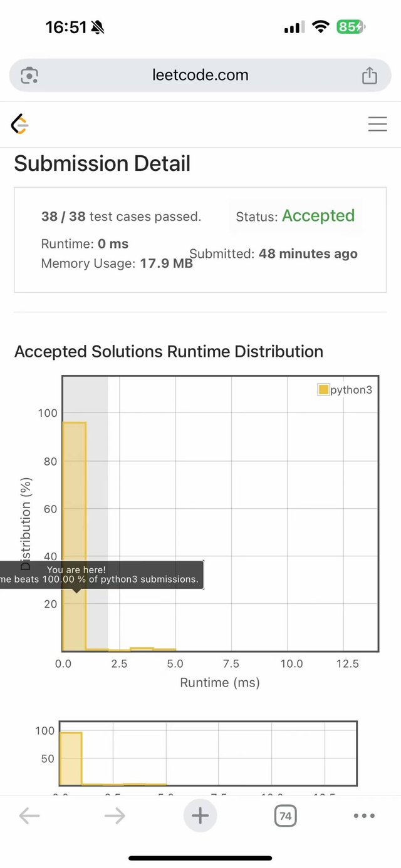
Task: Tap the Wi-Fi status icon
Action: (x=321, y=27)
